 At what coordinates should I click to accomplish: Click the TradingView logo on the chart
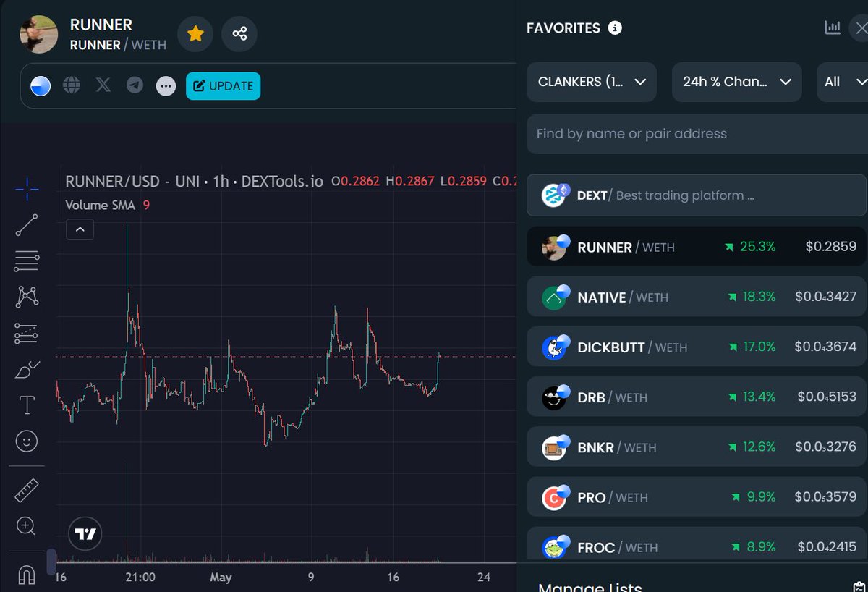coord(85,535)
